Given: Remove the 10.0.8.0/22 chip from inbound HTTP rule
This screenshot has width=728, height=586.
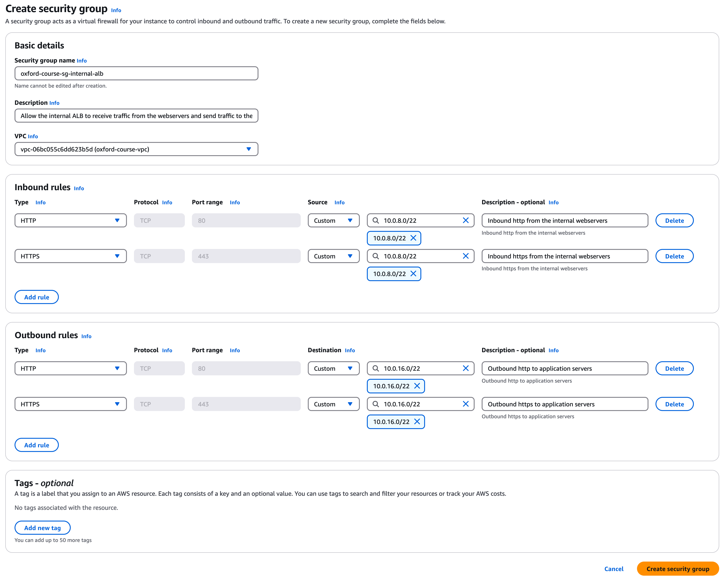Looking at the screenshot, I should coord(413,238).
